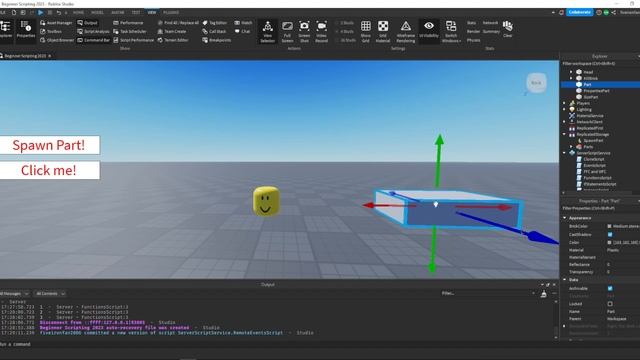This screenshot has height=360, width=640.
Task: Select the 2 Studs grid option
Action: [345, 23]
